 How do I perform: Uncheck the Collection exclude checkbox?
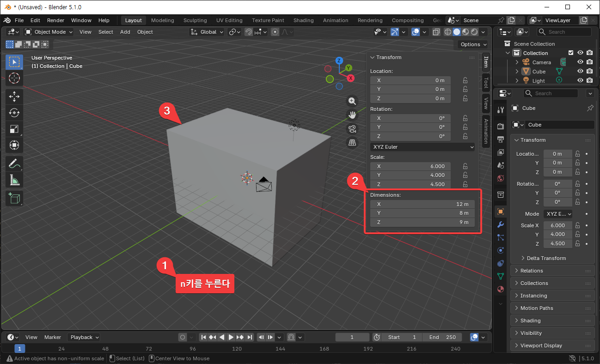tap(571, 53)
